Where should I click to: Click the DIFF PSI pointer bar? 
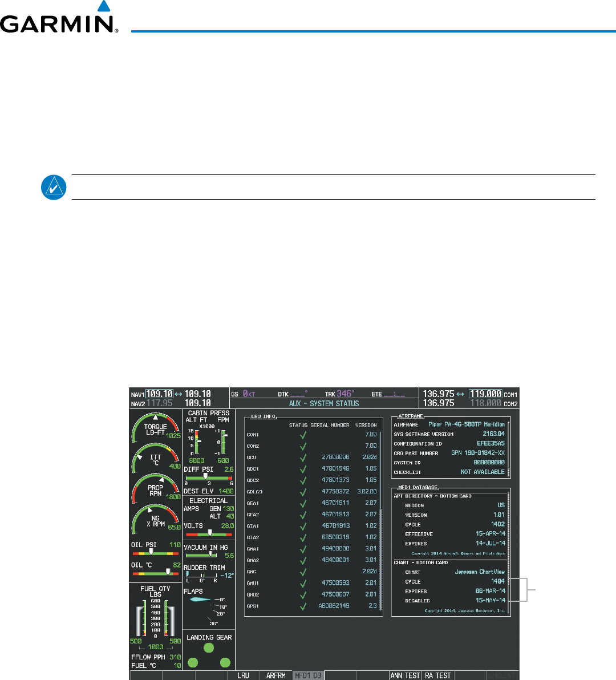pyautogui.click(x=209, y=478)
